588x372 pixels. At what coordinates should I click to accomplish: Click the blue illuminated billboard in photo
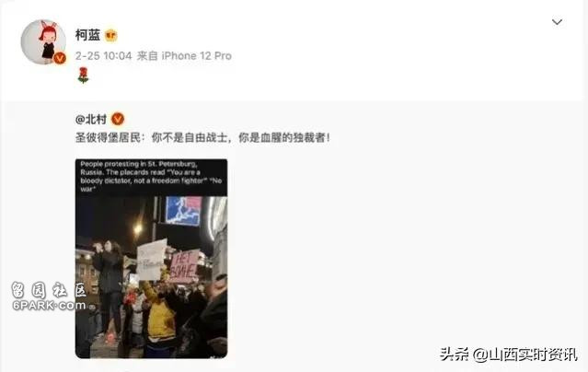pyautogui.click(x=183, y=211)
